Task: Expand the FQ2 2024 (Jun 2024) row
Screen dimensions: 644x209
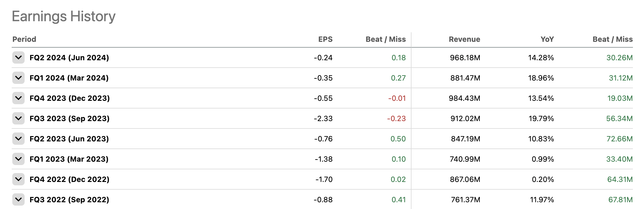Action: click(18, 57)
